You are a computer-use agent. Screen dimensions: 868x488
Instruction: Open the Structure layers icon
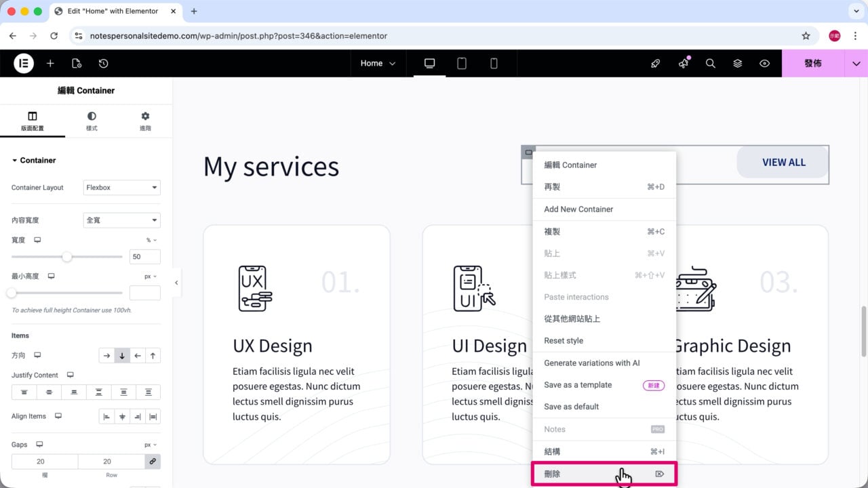(x=737, y=63)
